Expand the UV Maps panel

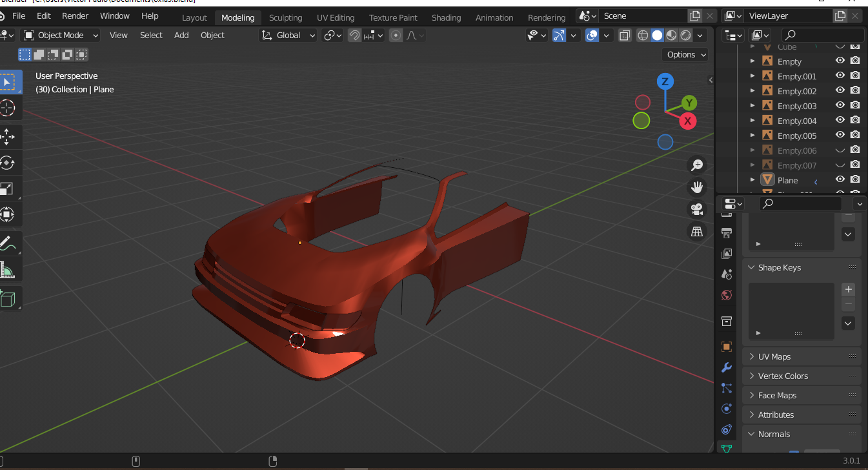pyautogui.click(x=751, y=356)
